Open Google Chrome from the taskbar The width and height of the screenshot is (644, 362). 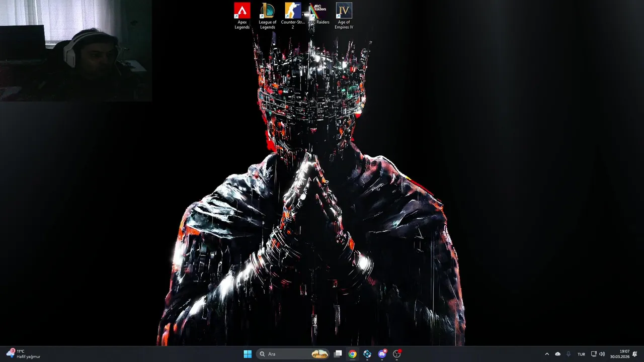pyautogui.click(x=353, y=354)
